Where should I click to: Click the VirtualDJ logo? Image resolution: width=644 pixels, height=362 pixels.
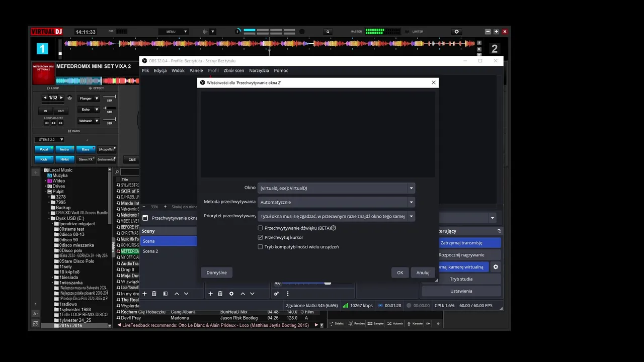[47, 32]
